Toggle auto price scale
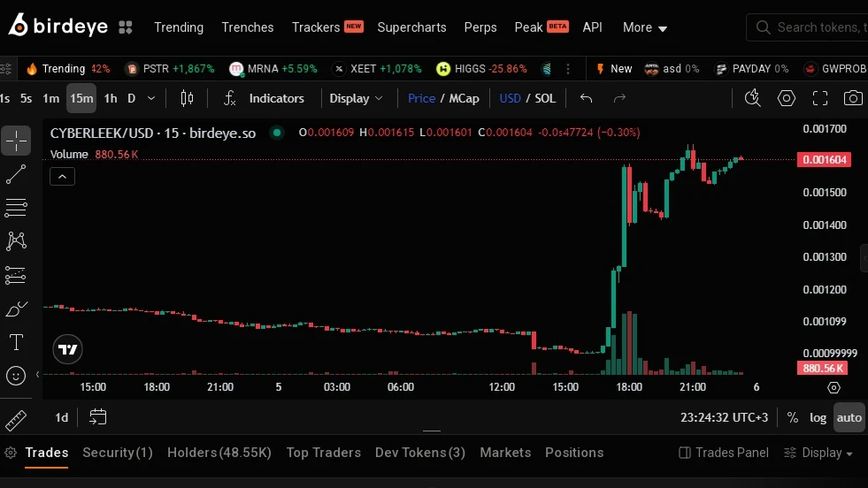This screenshot has width=868, height=488. (x=849, y=418)
